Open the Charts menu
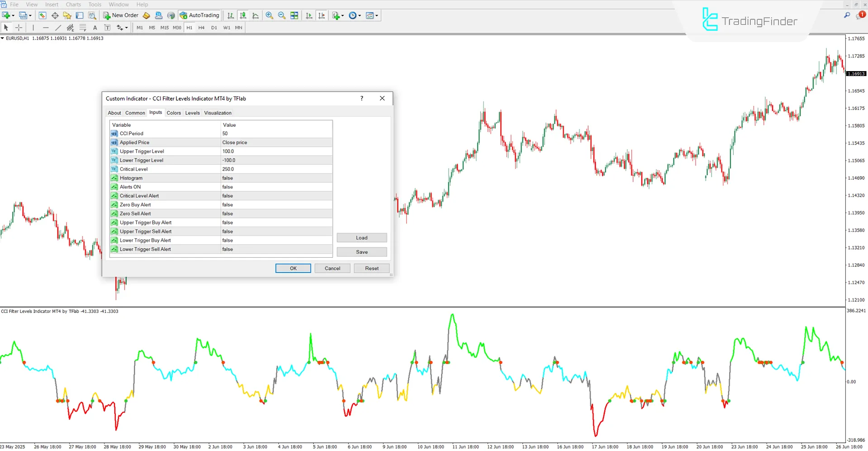 tap(73, 4)
